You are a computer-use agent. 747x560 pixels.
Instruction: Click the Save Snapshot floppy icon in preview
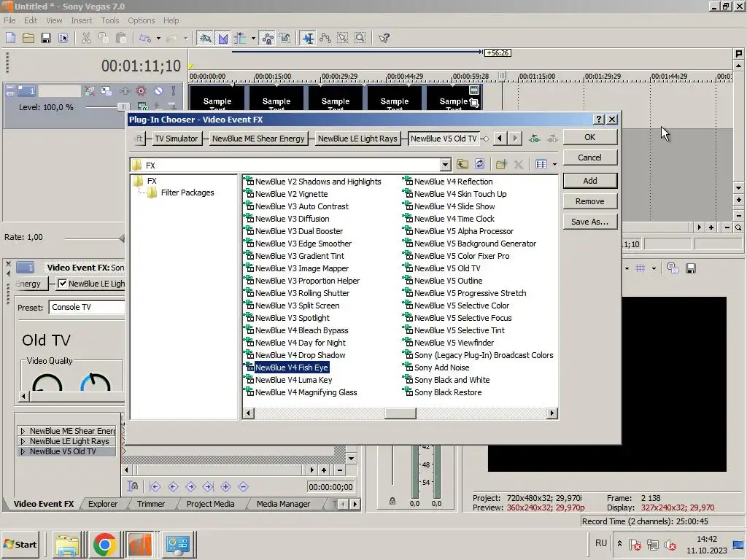coord(690,268)
